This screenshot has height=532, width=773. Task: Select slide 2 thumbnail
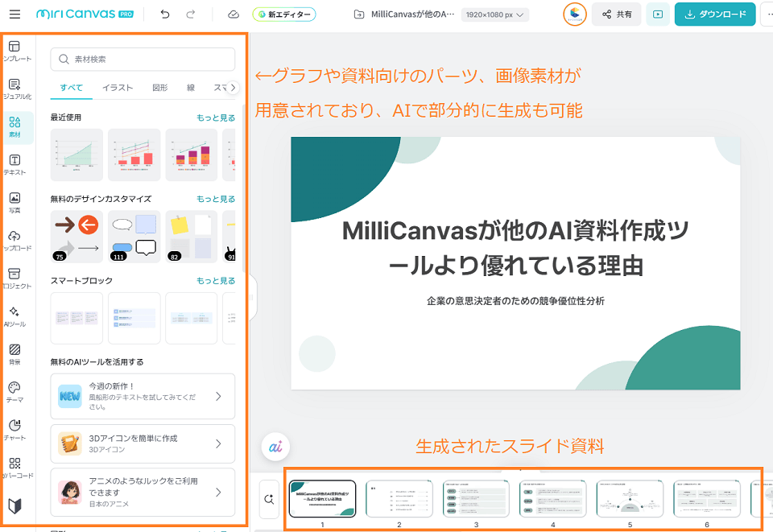(399, 499)
